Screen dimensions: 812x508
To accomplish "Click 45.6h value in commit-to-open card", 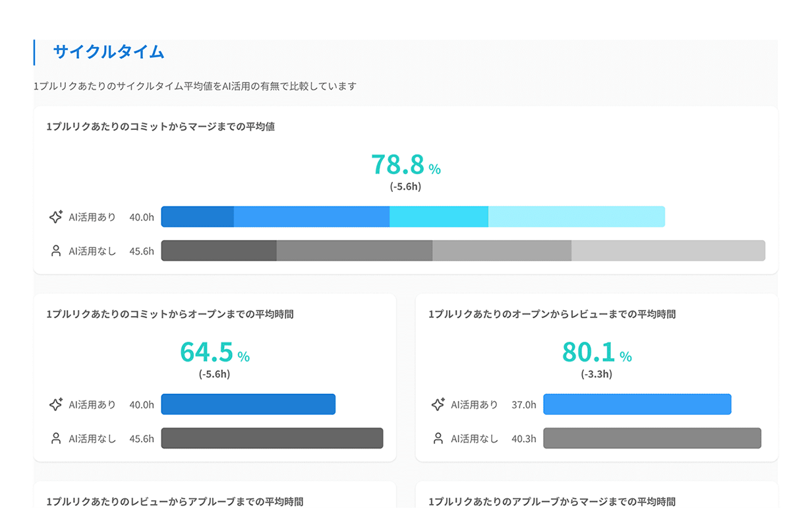I will click(142, 439).
